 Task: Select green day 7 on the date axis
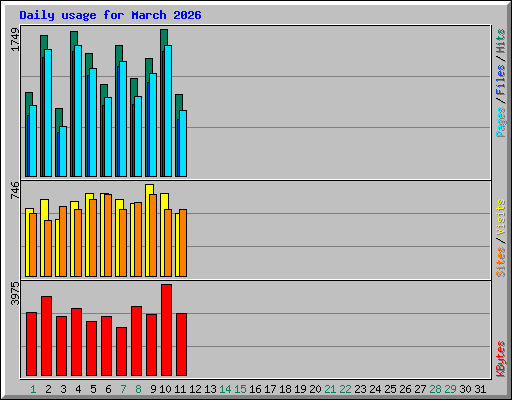[x=123, y=389]
